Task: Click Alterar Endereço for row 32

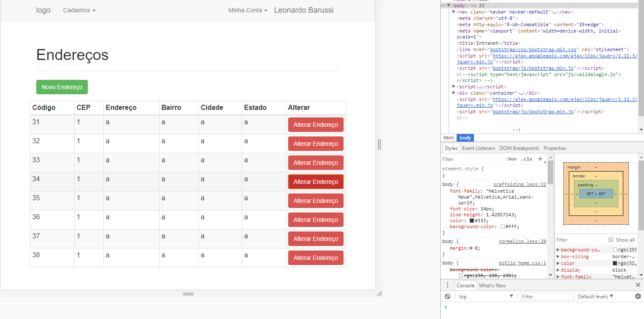Action: coord(316,144)
